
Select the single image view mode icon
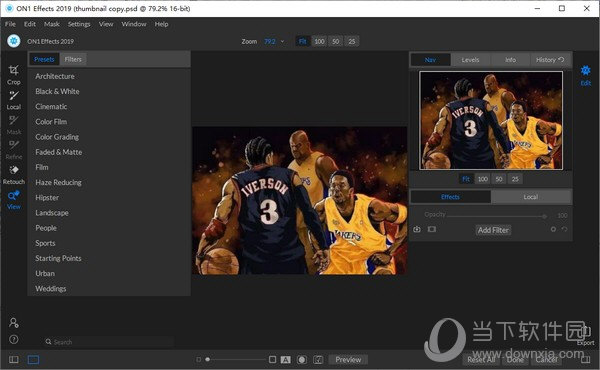[x=33, y=360]
